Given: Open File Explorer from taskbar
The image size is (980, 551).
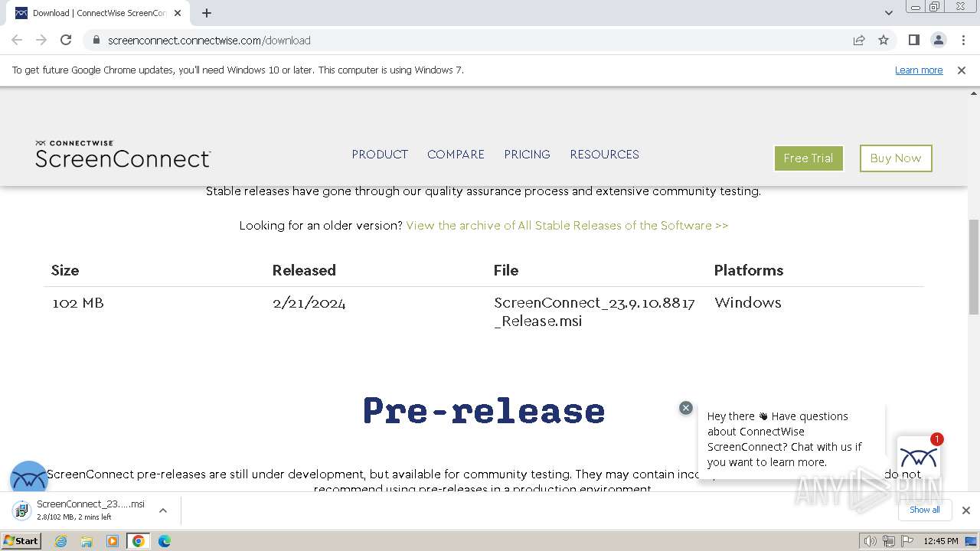Looking at the screenshot, I should point(87,541).
